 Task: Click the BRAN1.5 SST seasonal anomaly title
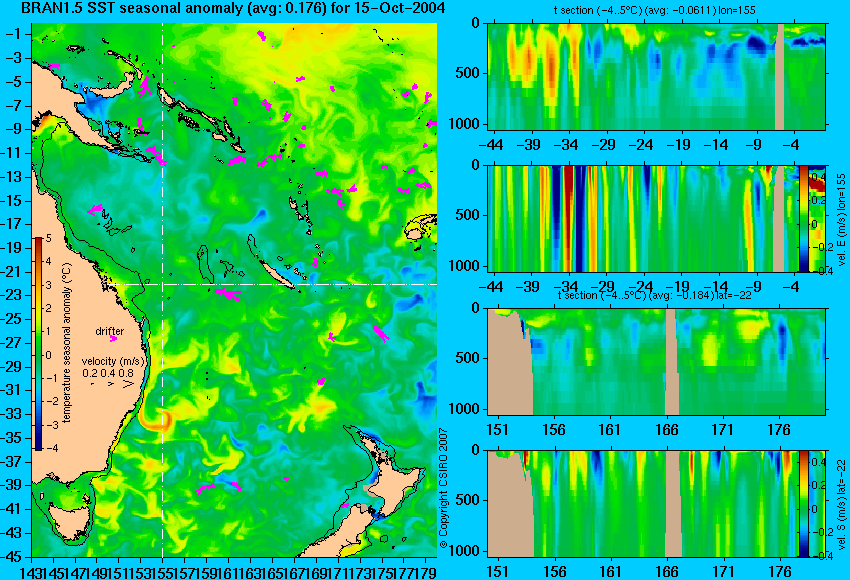click(233, 8)
